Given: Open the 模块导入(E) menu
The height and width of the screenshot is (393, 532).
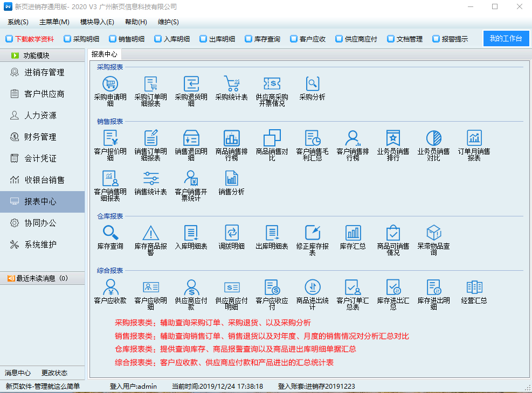Looking at the screenshot, I should (x=97, y=22).
